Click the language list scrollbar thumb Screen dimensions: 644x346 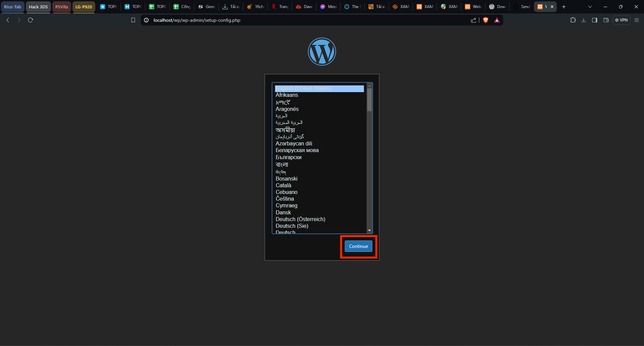[369, 100]
